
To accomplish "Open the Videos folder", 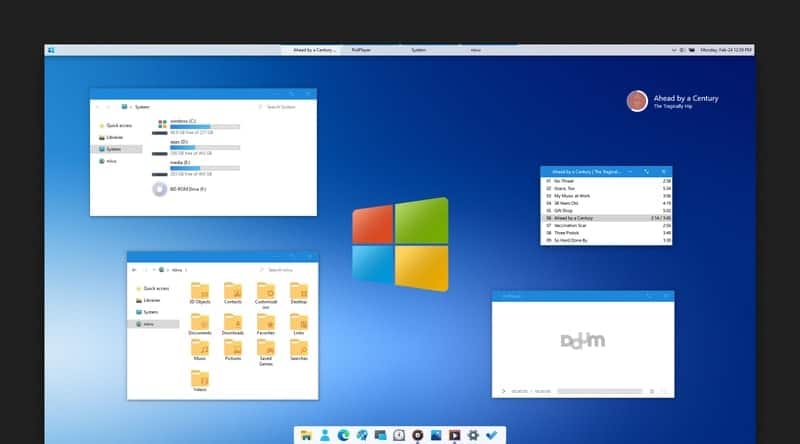I will 200,381.
